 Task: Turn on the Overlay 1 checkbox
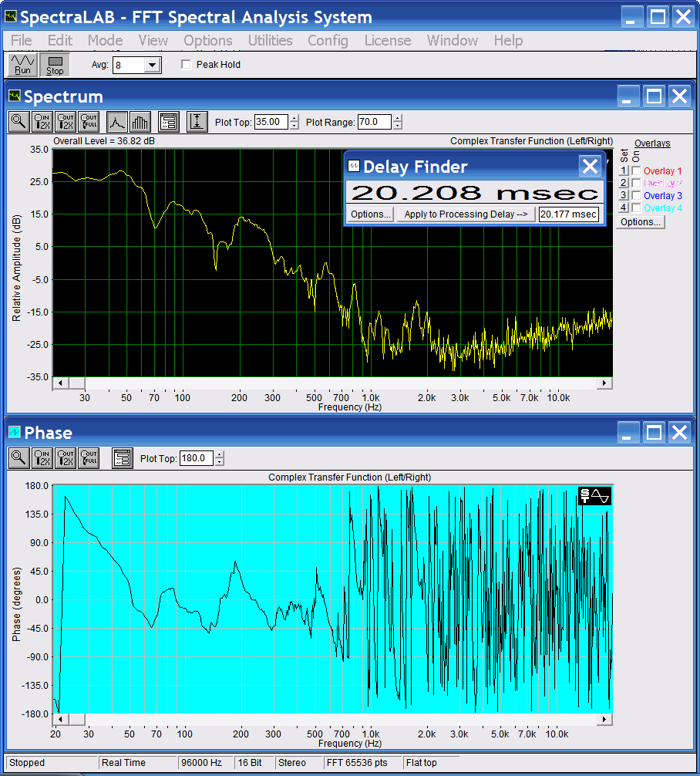click(636, 171)
